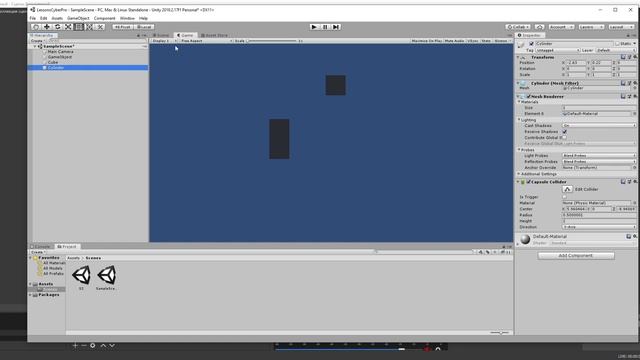This screenshot has width=640, height=360.
Task: Open Mesh Renderer gear settings
Action: 635,96
